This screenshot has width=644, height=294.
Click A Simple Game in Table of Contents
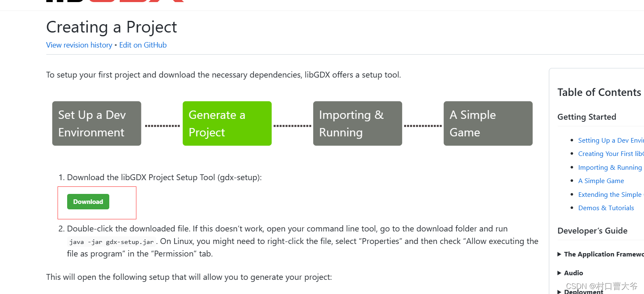tap(601, 181)
